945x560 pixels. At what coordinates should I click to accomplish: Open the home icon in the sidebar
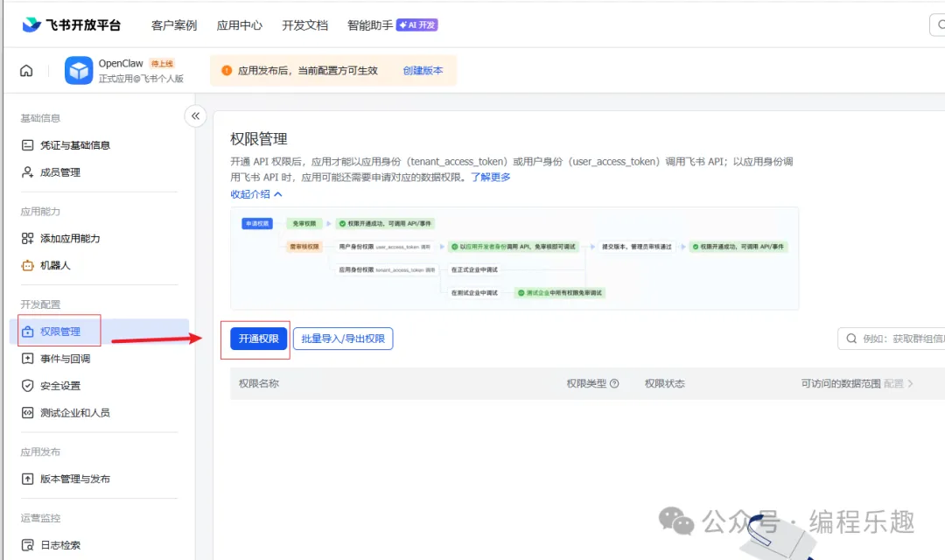click(x=25, y=70)
